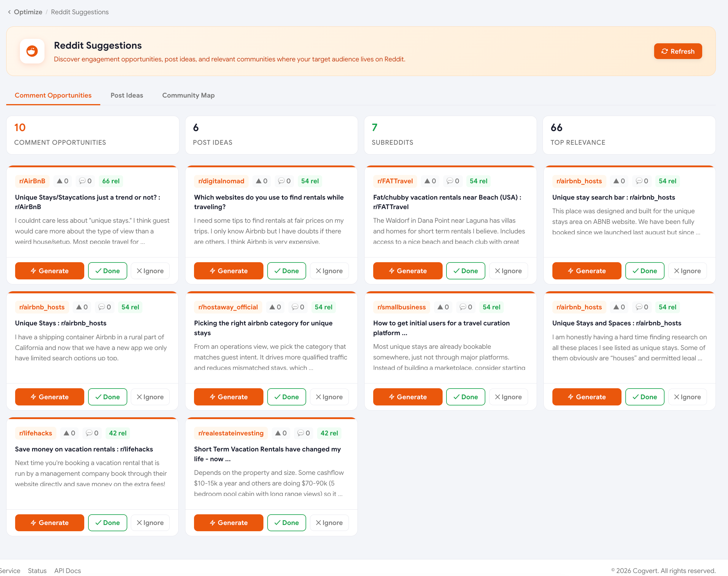Mark r/lifehacks card as Done
728x576 pixels.
(108, 523)
